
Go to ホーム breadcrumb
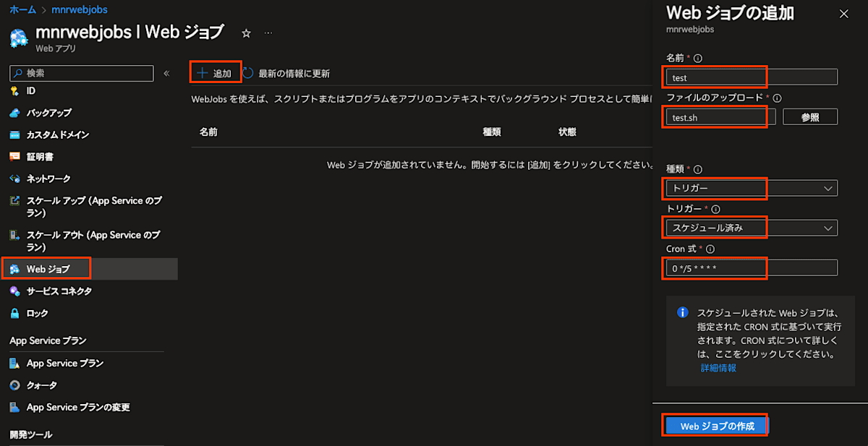(x=22, y=11)
